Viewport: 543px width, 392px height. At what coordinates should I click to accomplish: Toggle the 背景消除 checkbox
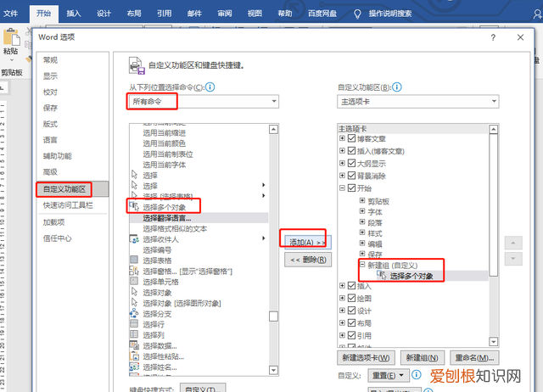351,176
